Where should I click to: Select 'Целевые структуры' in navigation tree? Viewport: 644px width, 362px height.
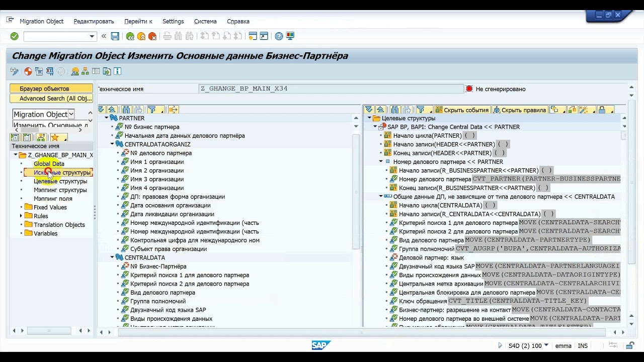[x=60, y=181]
